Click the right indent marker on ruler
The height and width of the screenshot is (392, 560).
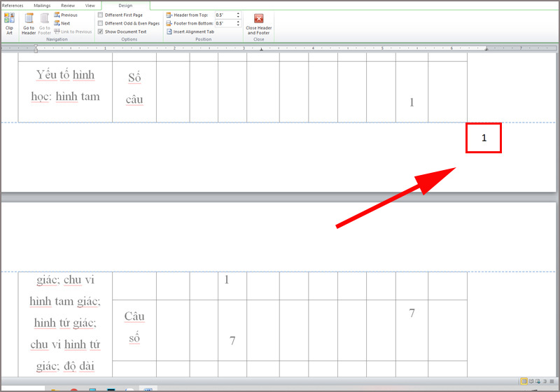pyautogui.click(x=486, y=49)
